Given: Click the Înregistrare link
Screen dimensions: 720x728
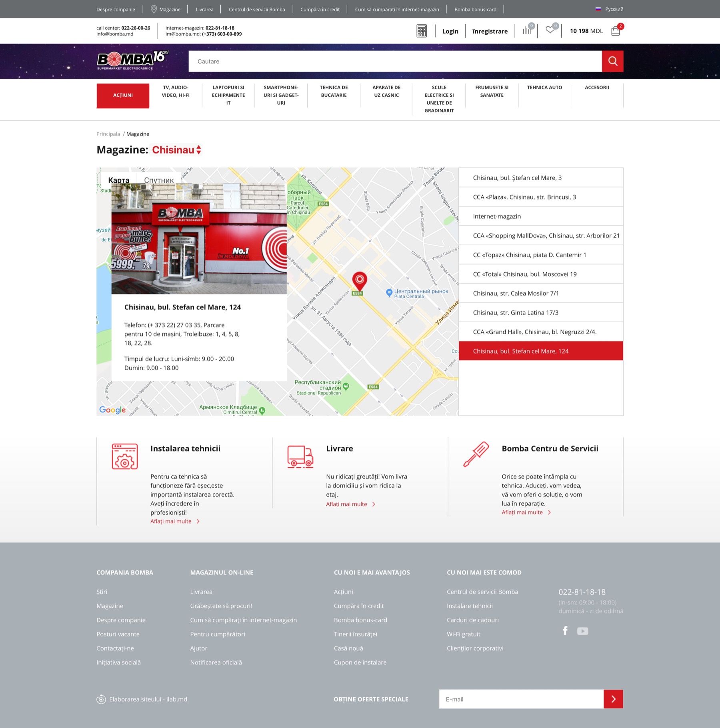Looking at the screenshot, I should [490, 31].
